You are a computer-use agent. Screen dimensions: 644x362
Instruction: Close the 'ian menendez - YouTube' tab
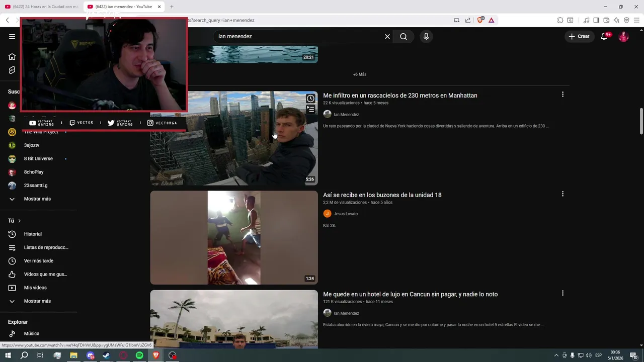(x=159, y=7)
